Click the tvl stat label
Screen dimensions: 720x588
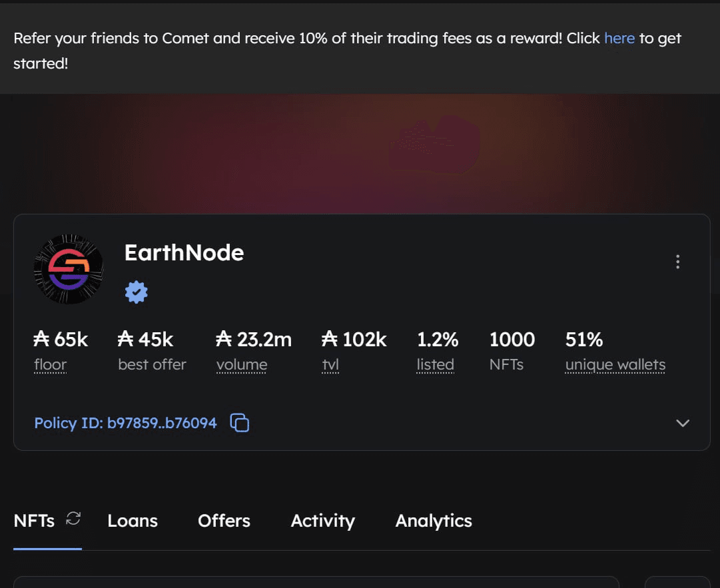click(330, 364)
